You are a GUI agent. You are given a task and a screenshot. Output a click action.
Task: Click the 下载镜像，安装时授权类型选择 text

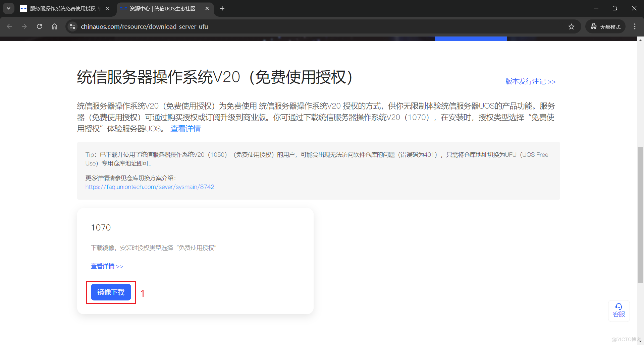pyautogui.click(x=154, y=248)
